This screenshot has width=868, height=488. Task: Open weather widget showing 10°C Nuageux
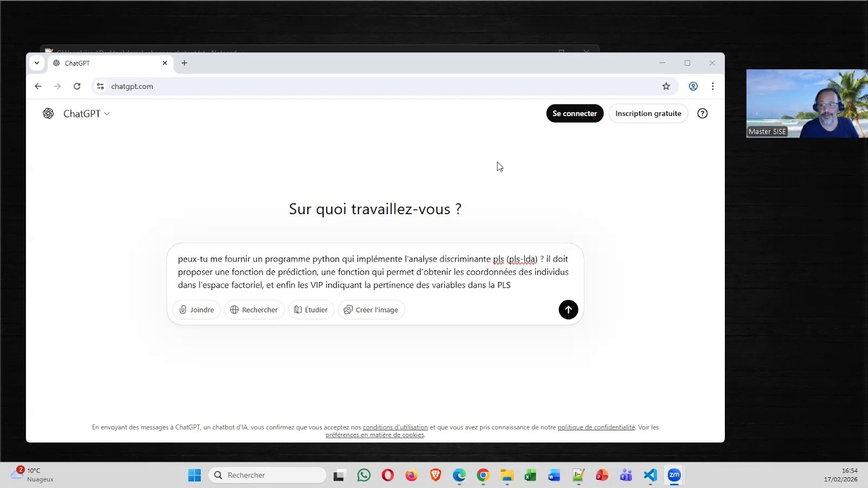tap(33, 474)
